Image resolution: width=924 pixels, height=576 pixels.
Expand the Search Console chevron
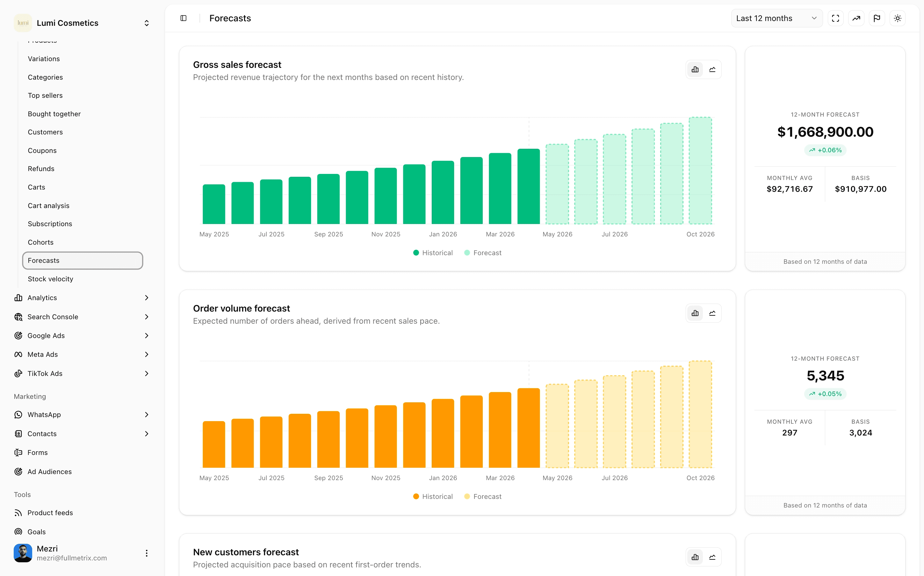[147, 317]
